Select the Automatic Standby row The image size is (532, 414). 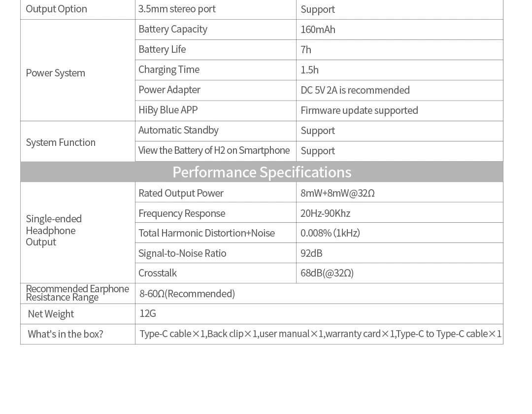click(319, 131)
